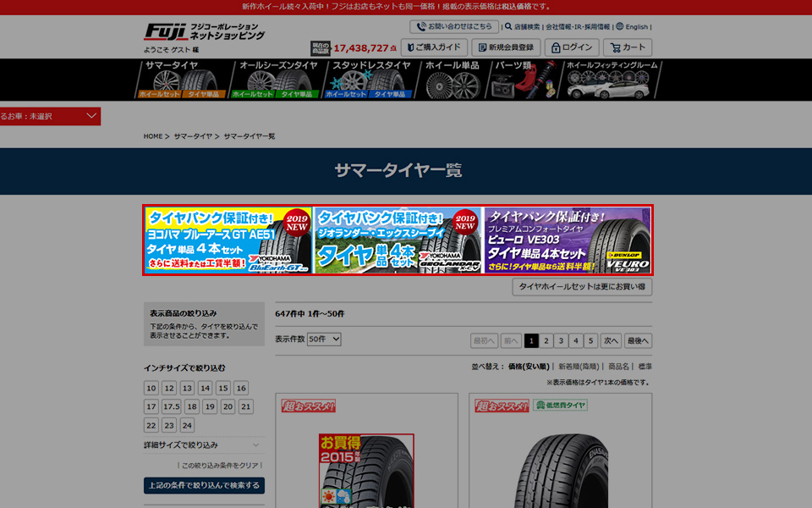This screenshot has height=508, width=812.
Task: Filter by inch size 23
Action: tap(169, 426)
